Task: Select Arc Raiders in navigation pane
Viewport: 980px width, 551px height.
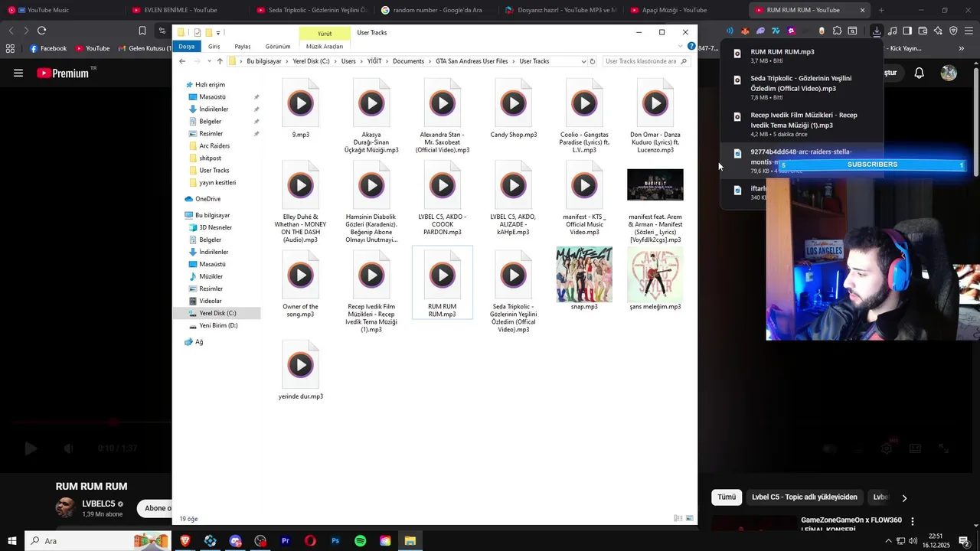Action: tap(214, 146)
